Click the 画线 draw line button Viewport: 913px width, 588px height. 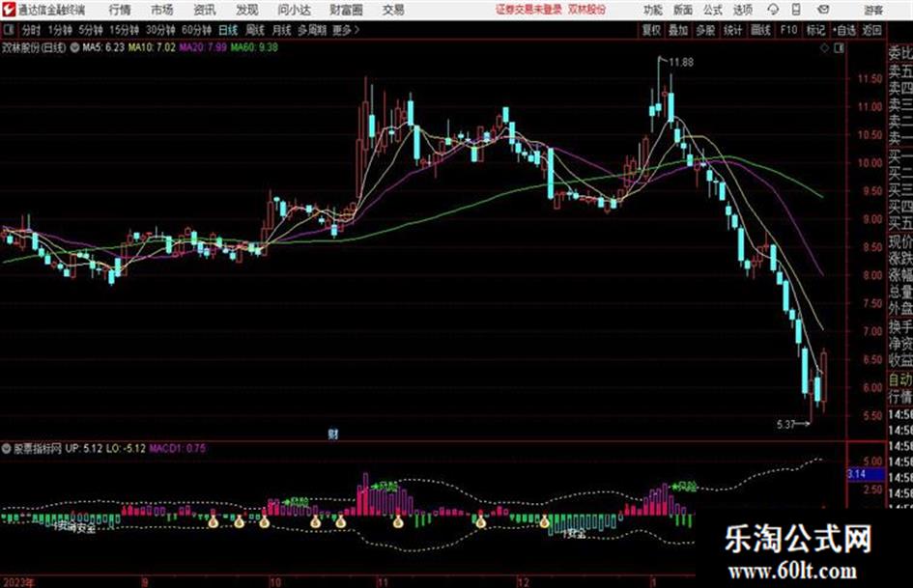[x=761, y=30]
